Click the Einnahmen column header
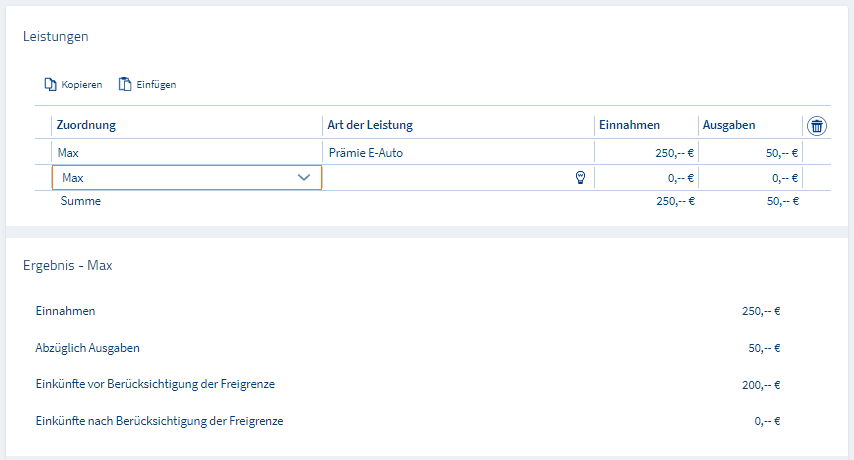 point(629,125)
